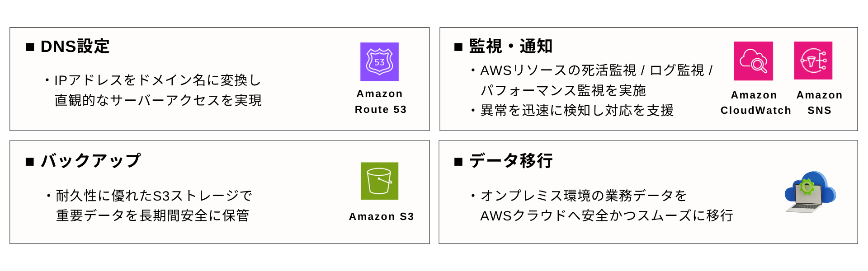Select the バックアップ heading
Image resolution: width=868 pixels, height=271 pixels.
tap(90, 161)
